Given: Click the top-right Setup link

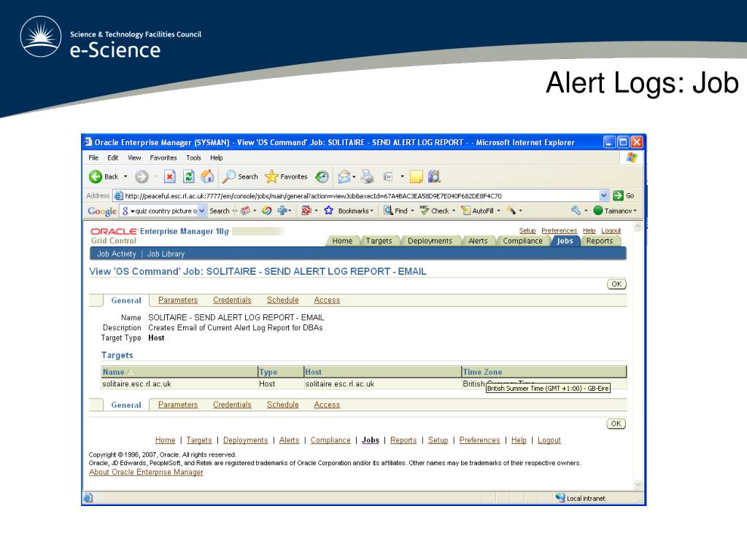Looking at the screenshot, I should pos(527,230).
